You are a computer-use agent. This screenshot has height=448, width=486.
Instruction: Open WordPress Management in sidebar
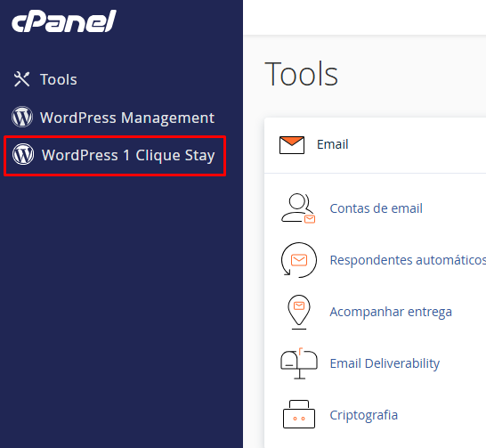click(x=127, y=118)
